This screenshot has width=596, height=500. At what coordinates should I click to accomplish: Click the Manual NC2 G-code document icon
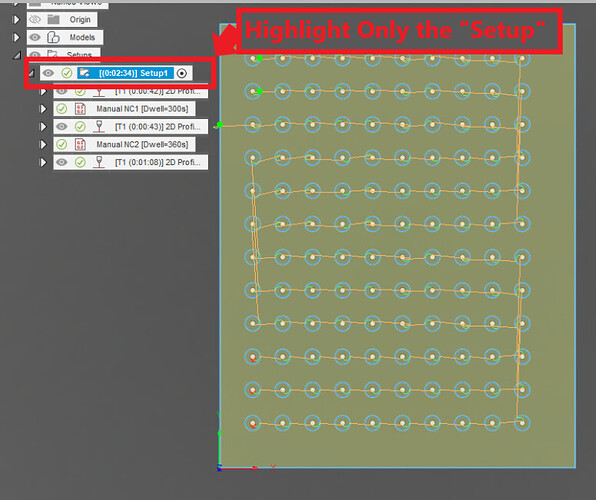[x=80, y=144]
